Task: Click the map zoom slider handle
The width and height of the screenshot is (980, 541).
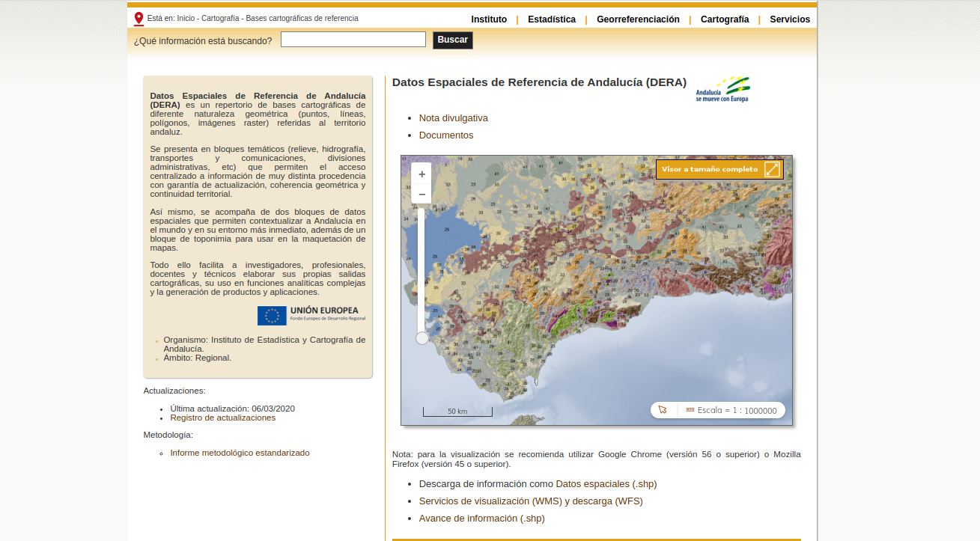Action: pyautogui.click(x=422, y=338)
